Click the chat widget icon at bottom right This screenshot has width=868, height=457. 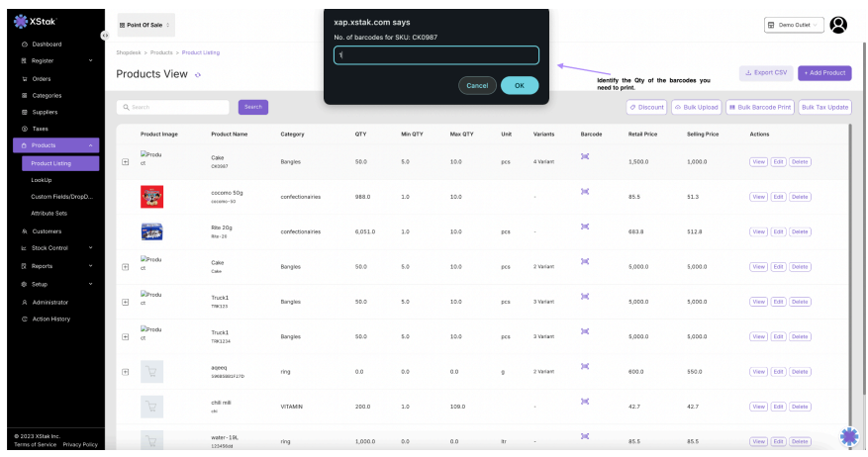point(848,436)
